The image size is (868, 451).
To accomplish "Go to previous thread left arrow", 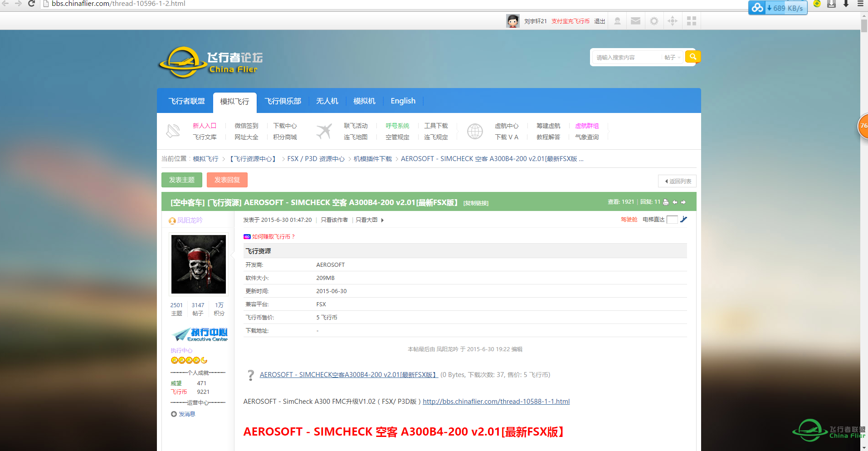I will click(675, 202).
